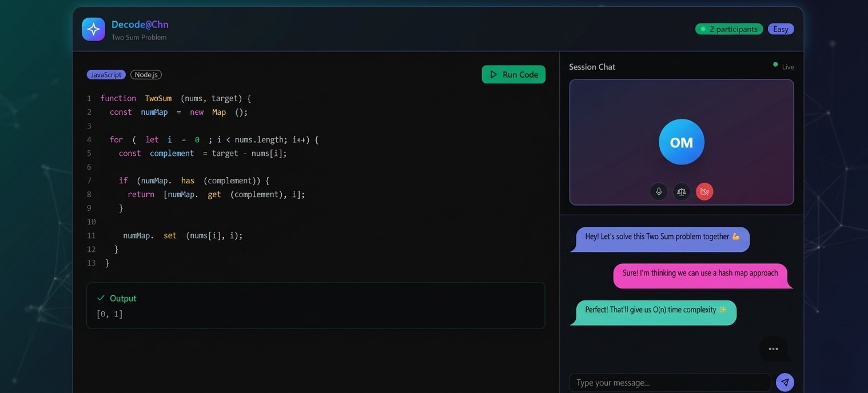Toggle the red camera-off button
This screenshot has width=868, height=393.
tap(704, 192)
